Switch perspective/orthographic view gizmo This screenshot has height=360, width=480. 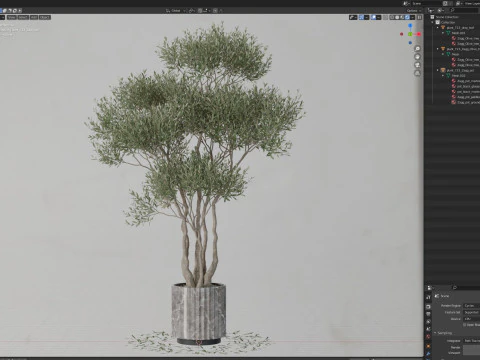(417, 73)
